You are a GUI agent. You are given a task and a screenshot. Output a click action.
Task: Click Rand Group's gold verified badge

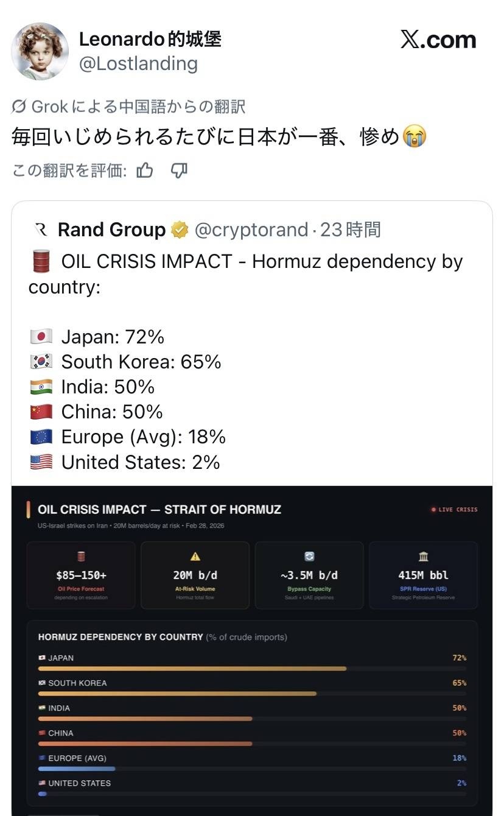point(180,230)
